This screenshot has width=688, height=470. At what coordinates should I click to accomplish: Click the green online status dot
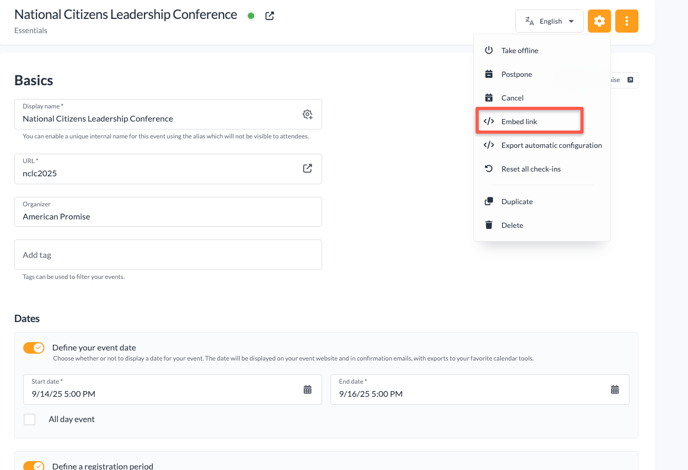coord(251,16)
